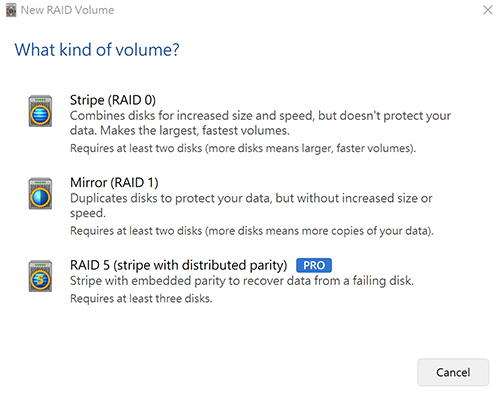Choose the Stripe (RAID 0) heading
The height and width of the screenshot is (397, 500).
click(x=113, y=100)
